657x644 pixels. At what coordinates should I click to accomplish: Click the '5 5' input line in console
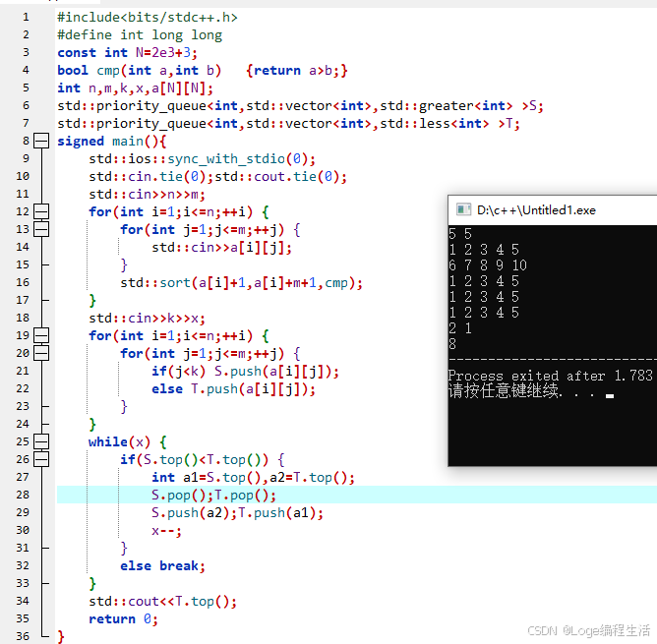460,233
